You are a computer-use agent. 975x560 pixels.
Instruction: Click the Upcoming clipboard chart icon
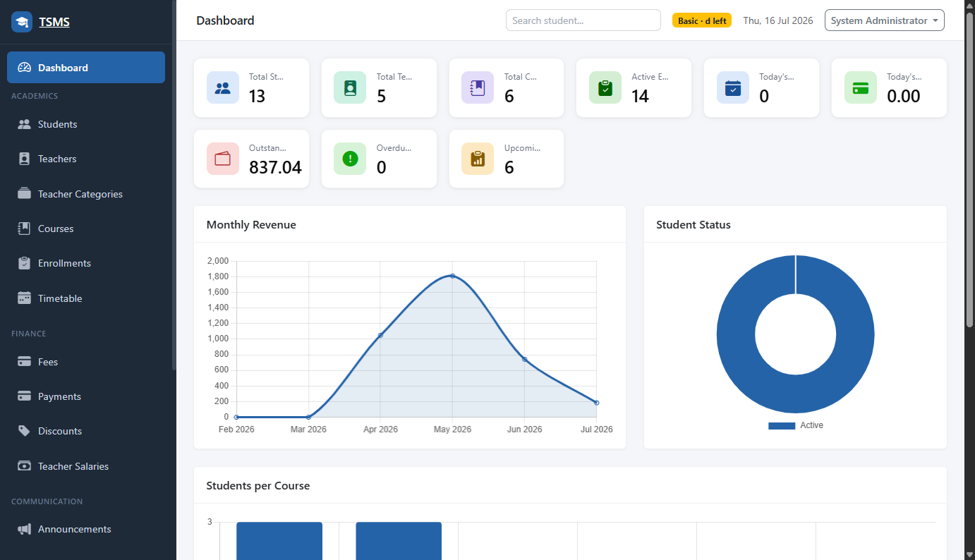(478, 159)
